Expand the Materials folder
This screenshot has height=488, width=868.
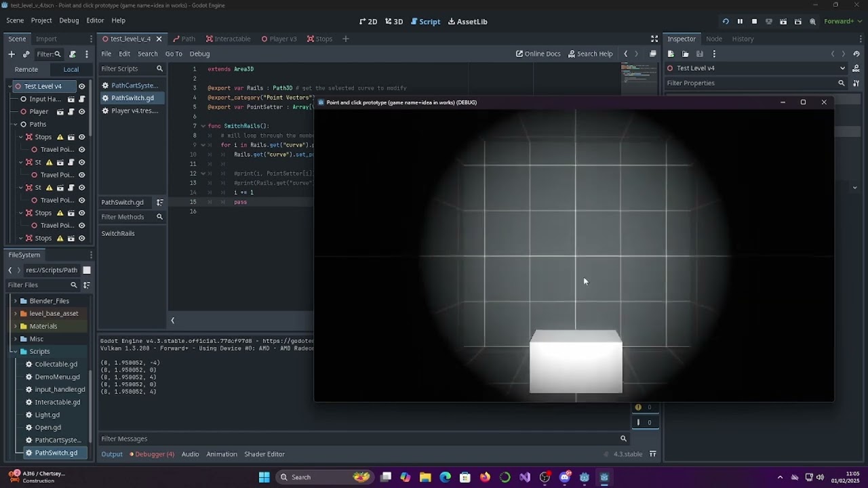(x=15, y=326)
